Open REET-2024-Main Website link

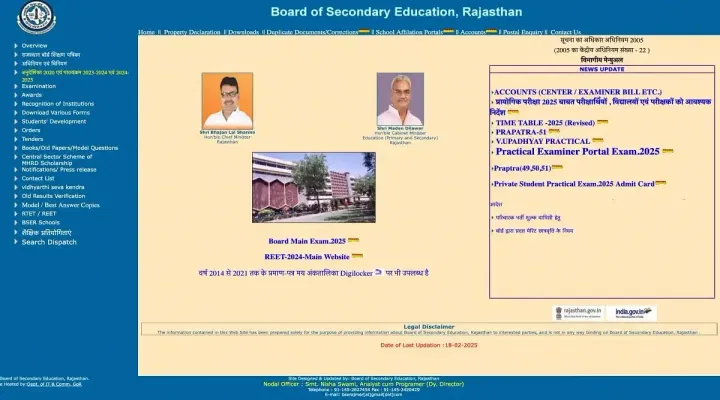(307, 257)
